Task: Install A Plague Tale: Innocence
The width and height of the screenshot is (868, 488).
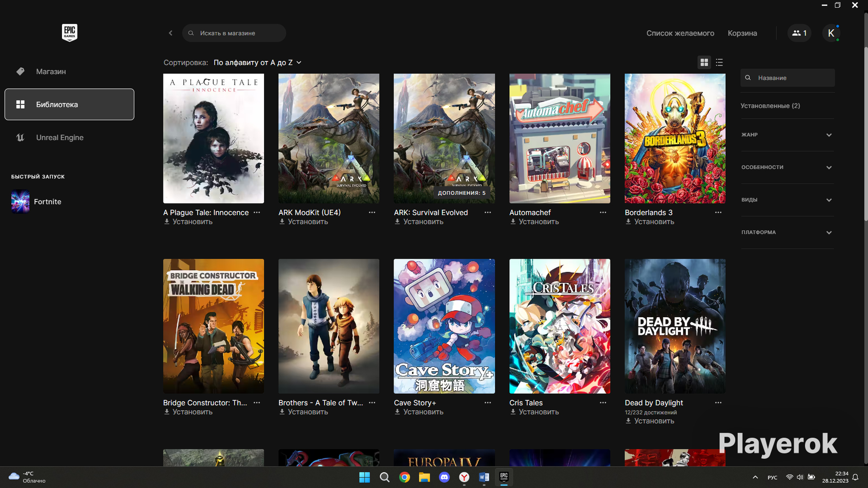Action: coord(188,222)
